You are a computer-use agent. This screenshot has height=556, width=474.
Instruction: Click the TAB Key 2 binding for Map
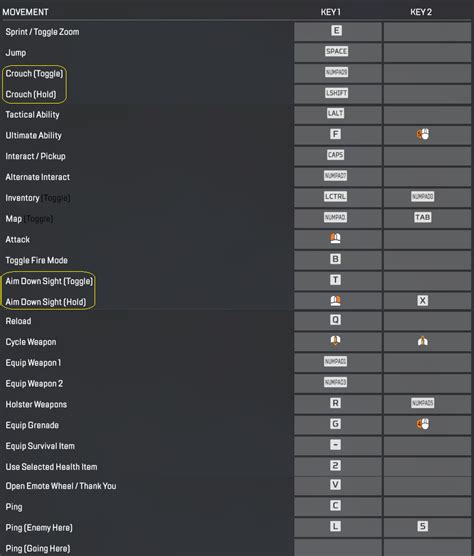click(x=423, y=217)
